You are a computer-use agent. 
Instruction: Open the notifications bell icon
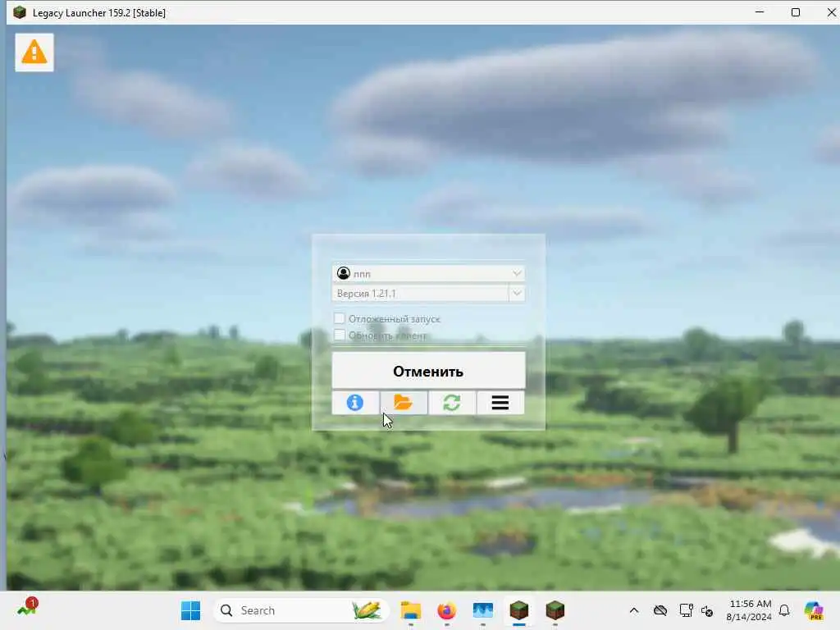tap(784, 610)
